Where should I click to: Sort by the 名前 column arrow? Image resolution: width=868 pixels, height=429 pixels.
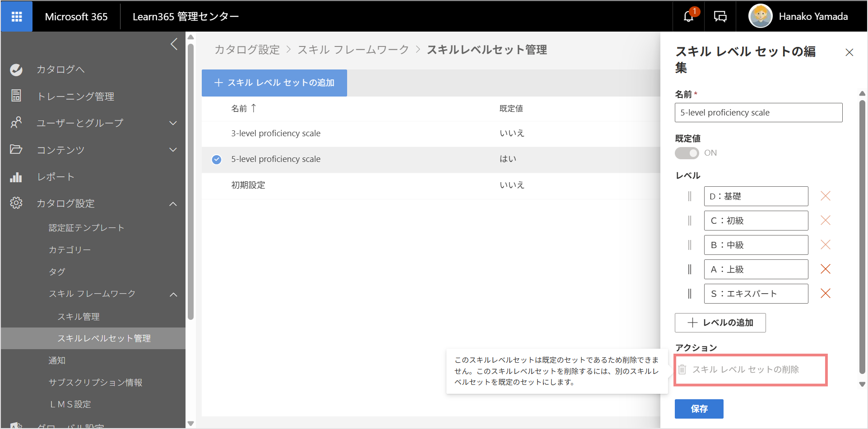click(254, 108)
